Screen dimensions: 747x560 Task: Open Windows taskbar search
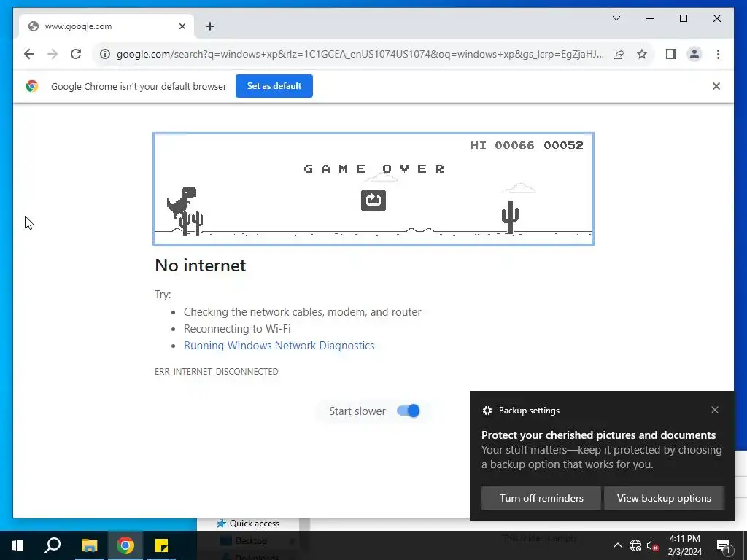53,545
